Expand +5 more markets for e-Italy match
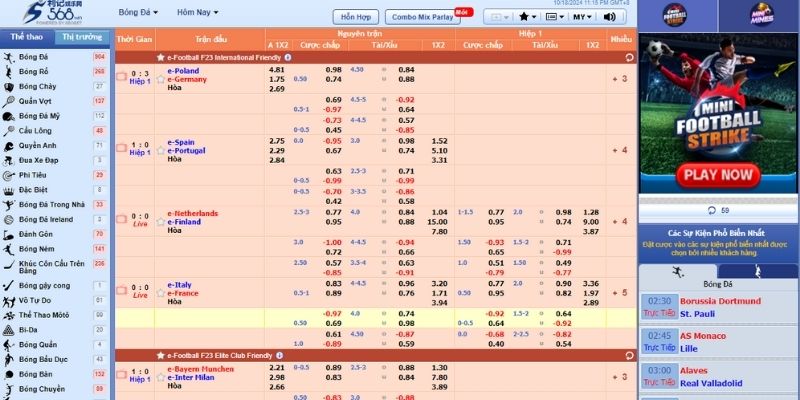 tap(620, 293)
